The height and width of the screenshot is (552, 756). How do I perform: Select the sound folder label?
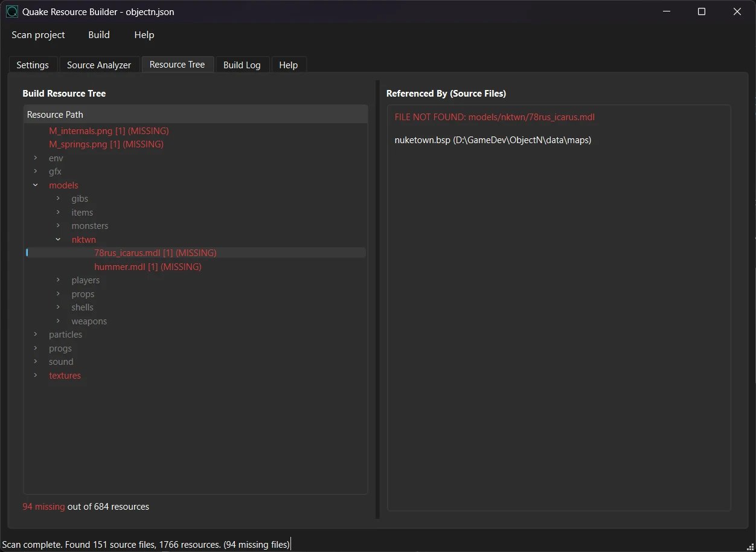[61, 362]
